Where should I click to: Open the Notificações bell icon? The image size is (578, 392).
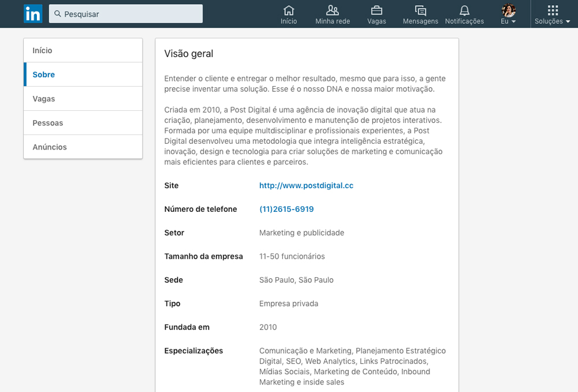(464, 10)
